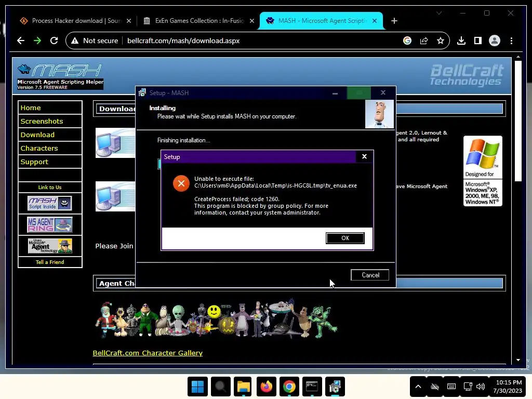Go forward in Chrome browser
The image size is (532, 399).
point(37,41)
